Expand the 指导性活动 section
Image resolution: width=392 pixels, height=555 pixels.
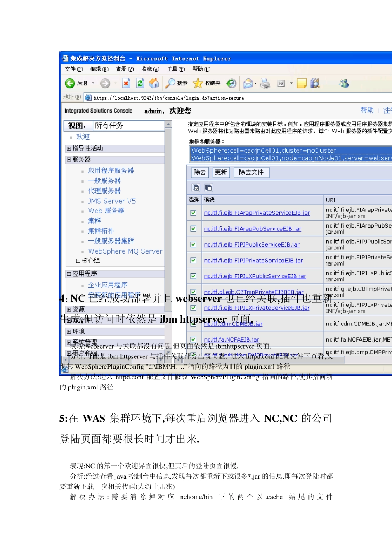click(x=69, y=149)
